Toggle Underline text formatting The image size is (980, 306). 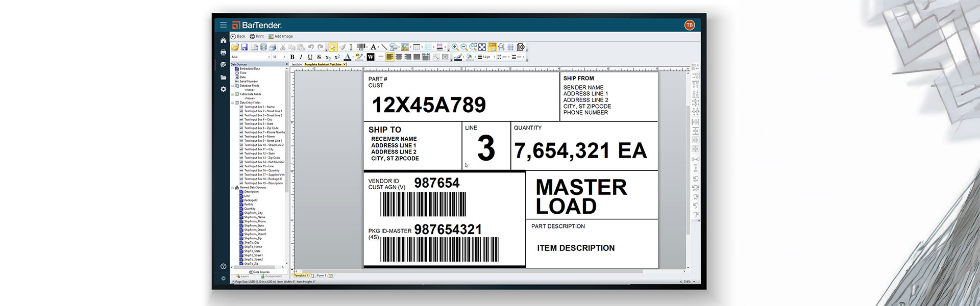pos(310,57)
